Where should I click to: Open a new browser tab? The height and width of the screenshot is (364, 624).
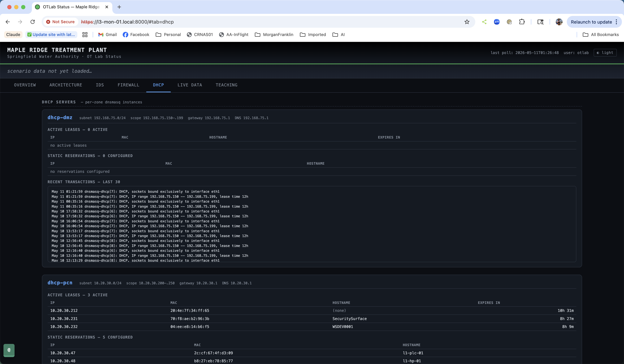[119, 7]
